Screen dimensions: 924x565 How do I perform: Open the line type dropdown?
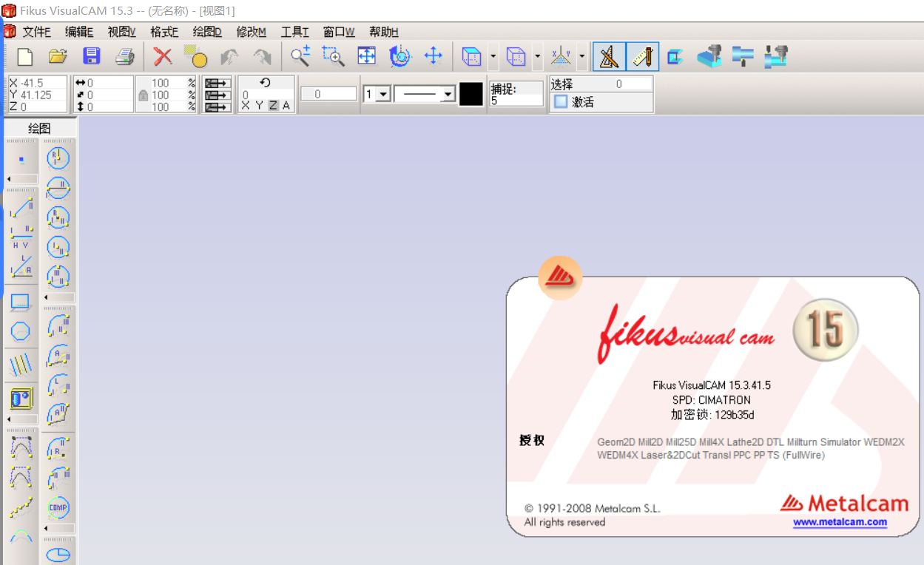click(447, 94)
